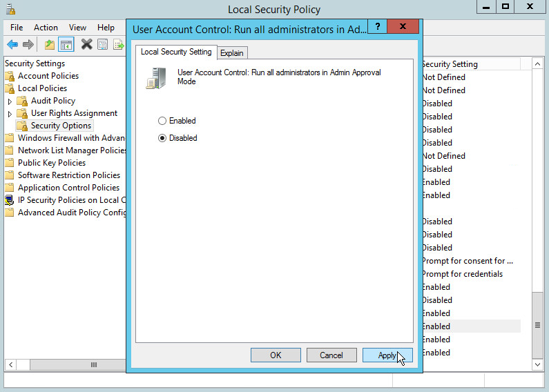Click the Back arrow in the toolbar

12,45
